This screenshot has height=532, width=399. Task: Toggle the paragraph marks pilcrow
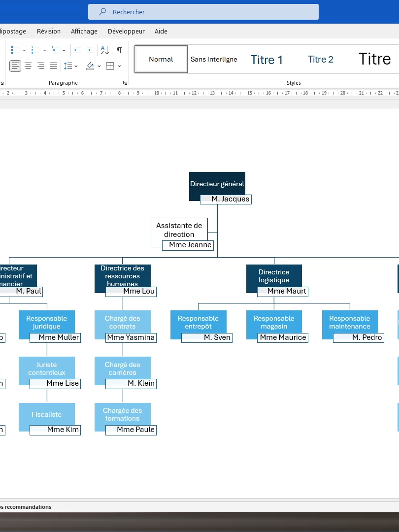[119, 50]
